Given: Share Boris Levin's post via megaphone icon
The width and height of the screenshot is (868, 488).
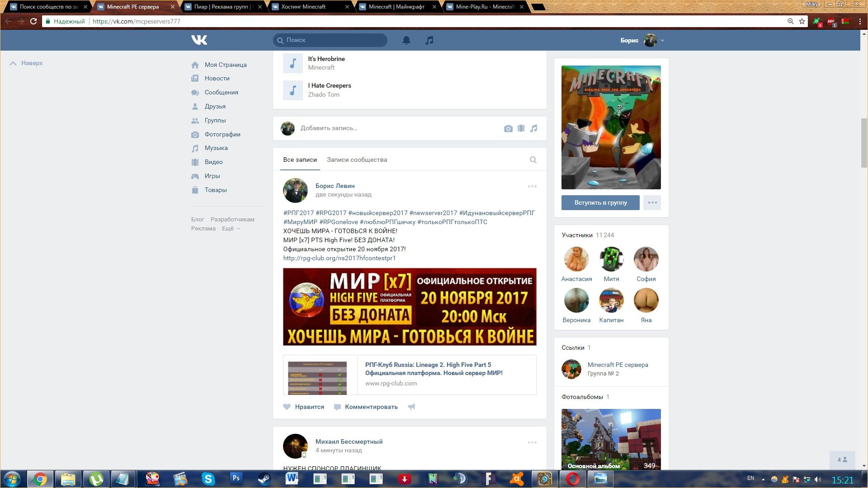Looking at the screenshot, I should click(x=411, y=407).
